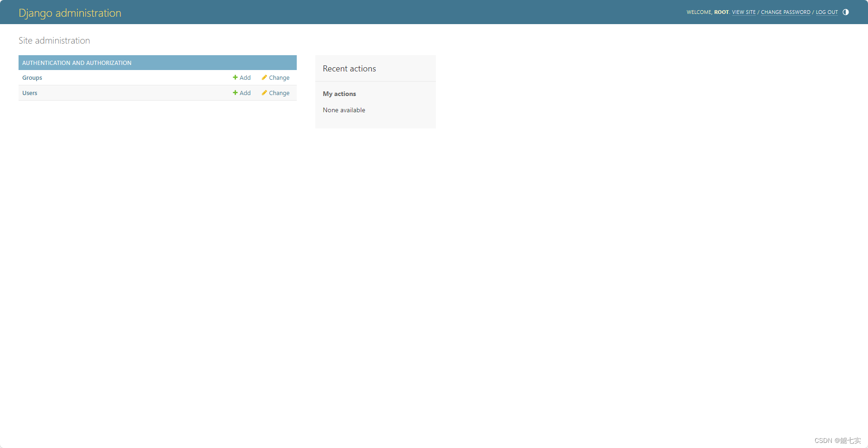Open the Groups model list
This screenshot has width=868, height=448.
tap(32, 77)
